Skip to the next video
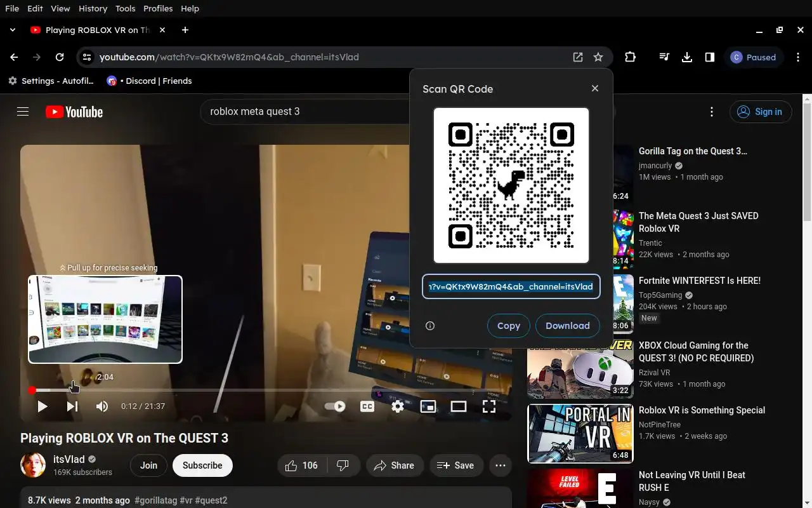The width and height of the screenshot is (812, 508). pos(72,406)
